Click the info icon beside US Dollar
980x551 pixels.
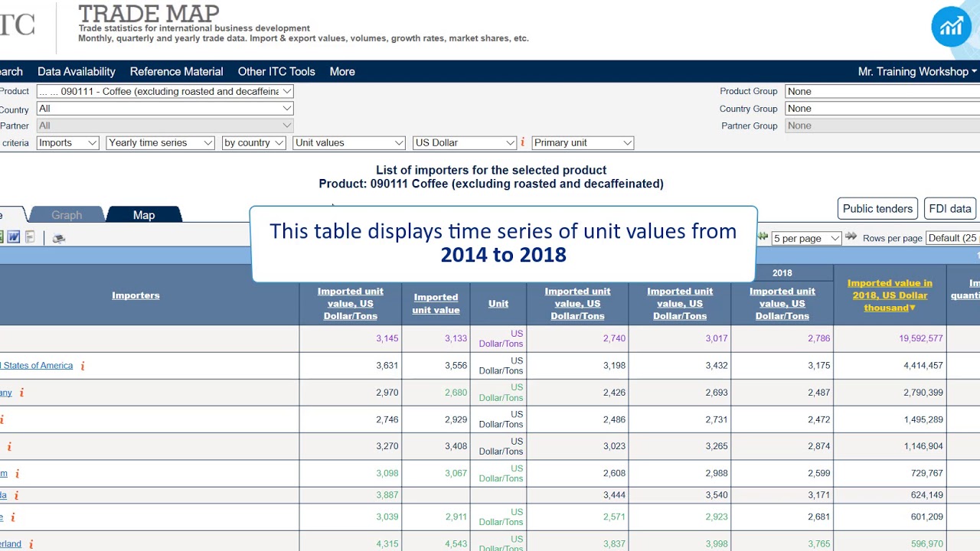[x=523, y=142]
